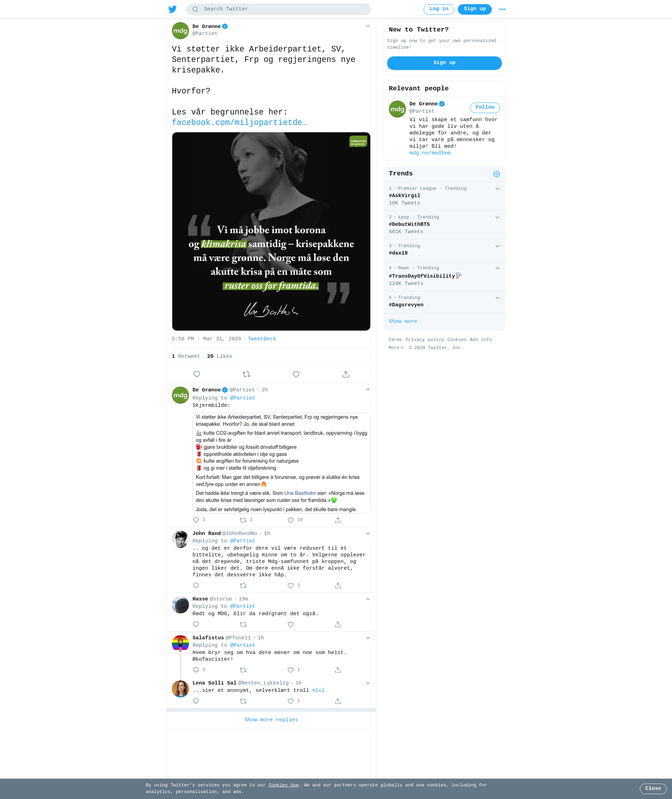
Task: Retweet the main De Grønne tweet
Action: click(x=246, y=374)
